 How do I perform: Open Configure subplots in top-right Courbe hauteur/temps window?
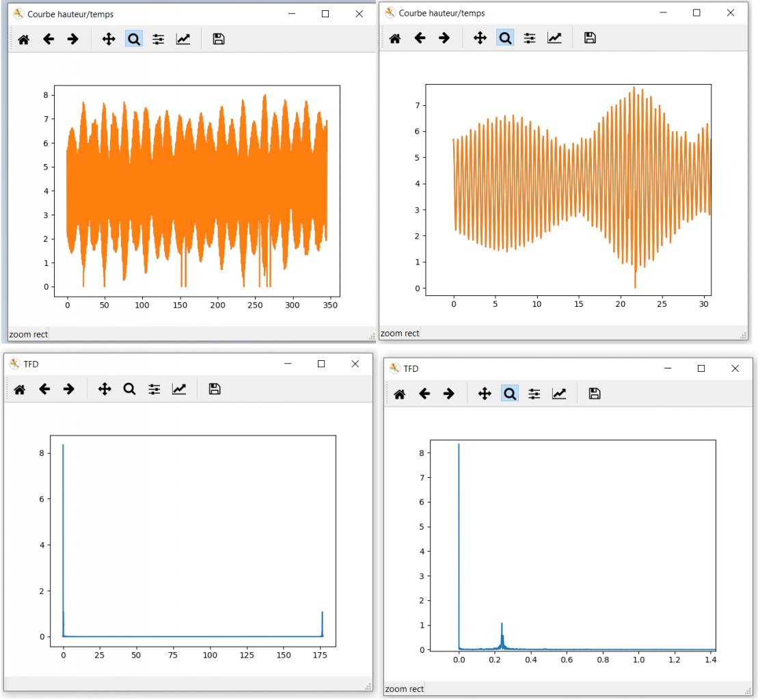530,38
